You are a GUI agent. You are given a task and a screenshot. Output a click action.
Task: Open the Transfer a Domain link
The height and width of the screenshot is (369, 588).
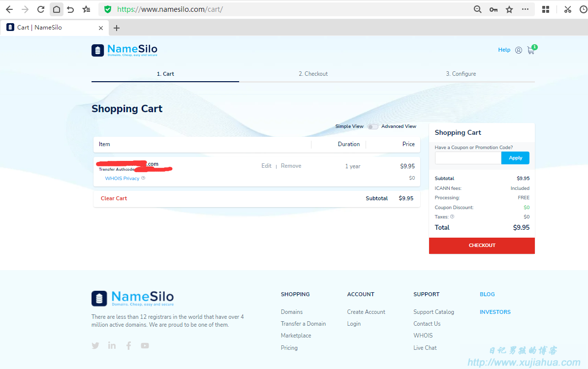click(304, 324)
